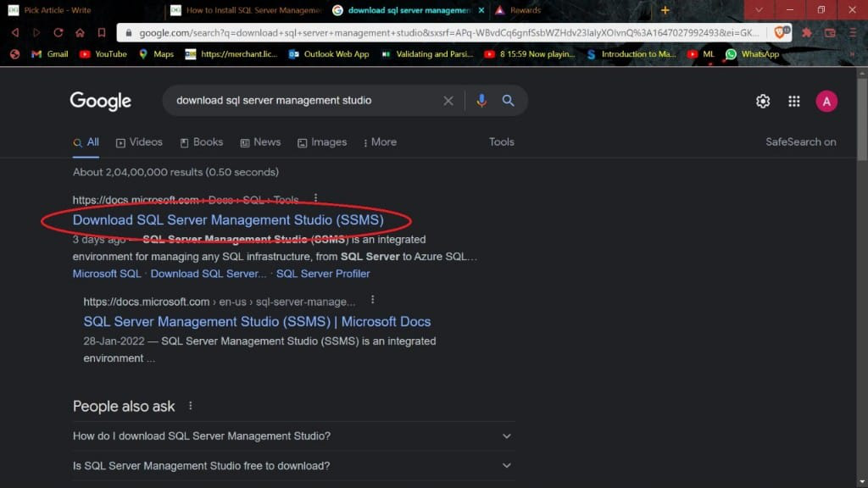Open the Microsoft SQL sitelink

tap(107, 274)
